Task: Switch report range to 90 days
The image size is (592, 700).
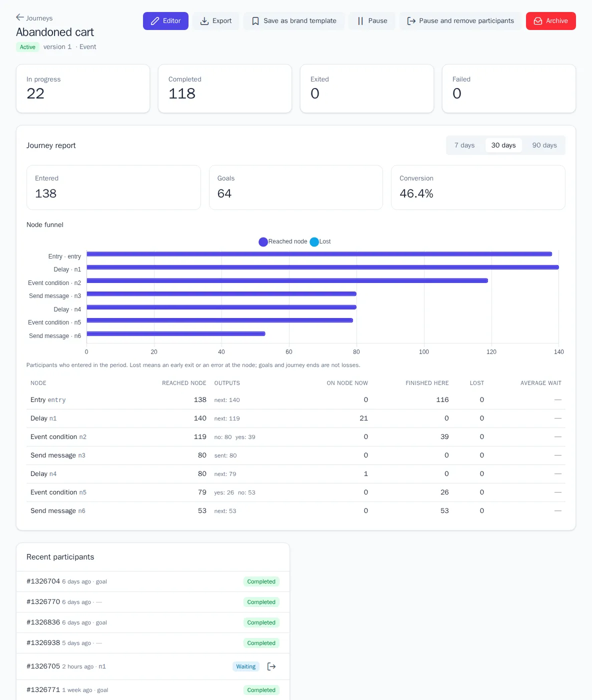Action: [544, 145]
